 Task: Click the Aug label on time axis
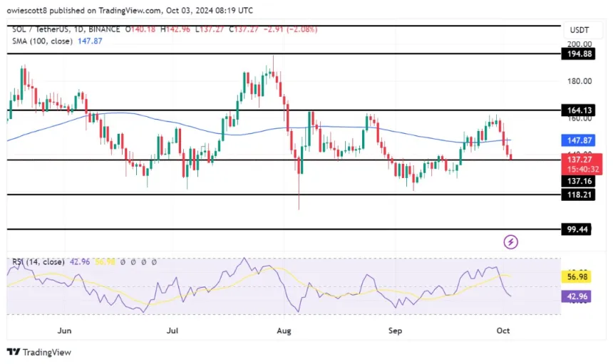(284, 331)
